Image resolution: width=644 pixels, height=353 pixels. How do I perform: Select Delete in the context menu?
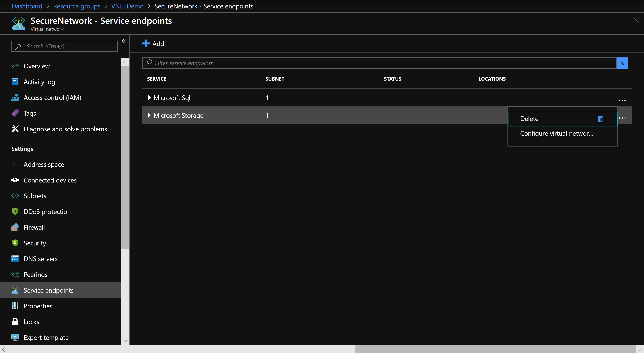(x=563, y=119)
